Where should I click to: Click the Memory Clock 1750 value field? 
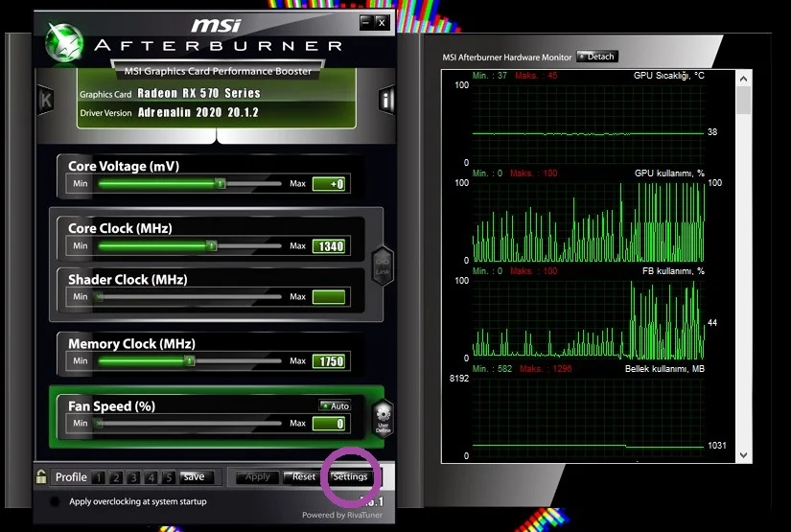(x=329, y=361)
